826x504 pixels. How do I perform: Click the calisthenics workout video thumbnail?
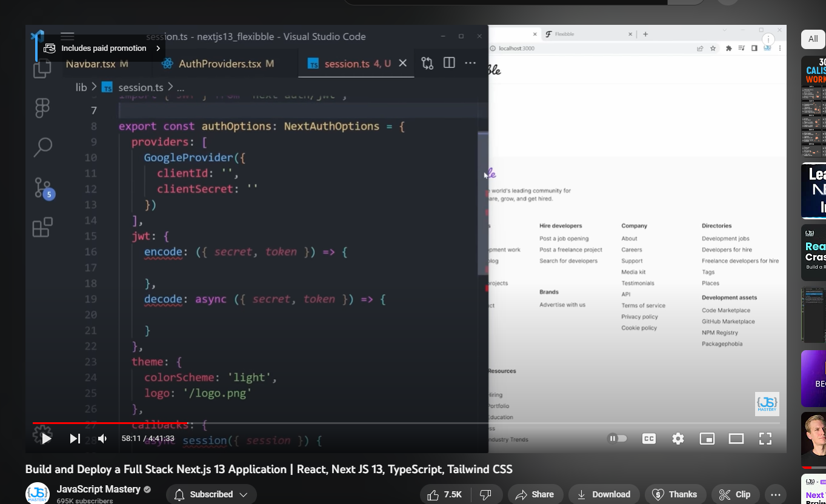[813, 107]
